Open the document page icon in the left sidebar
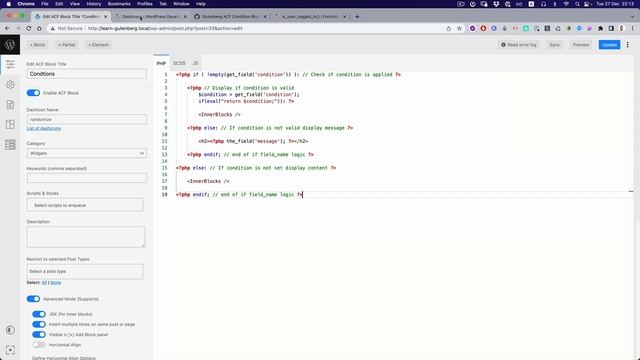 (10, 104)
